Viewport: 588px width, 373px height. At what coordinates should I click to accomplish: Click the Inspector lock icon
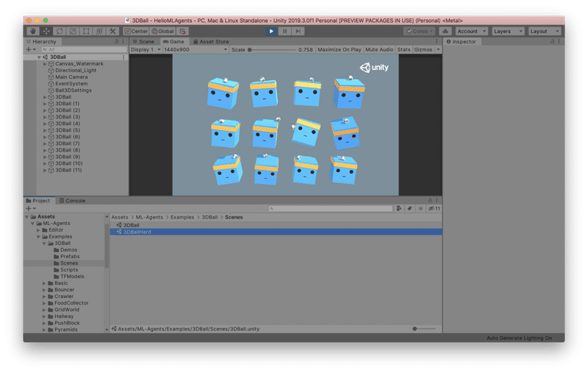(x=552, y=41)
